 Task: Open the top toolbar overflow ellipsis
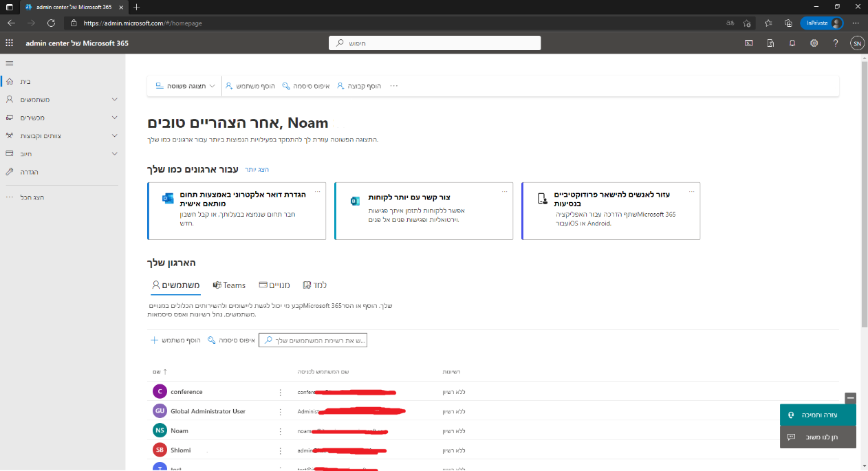click(x=394, y=86)
